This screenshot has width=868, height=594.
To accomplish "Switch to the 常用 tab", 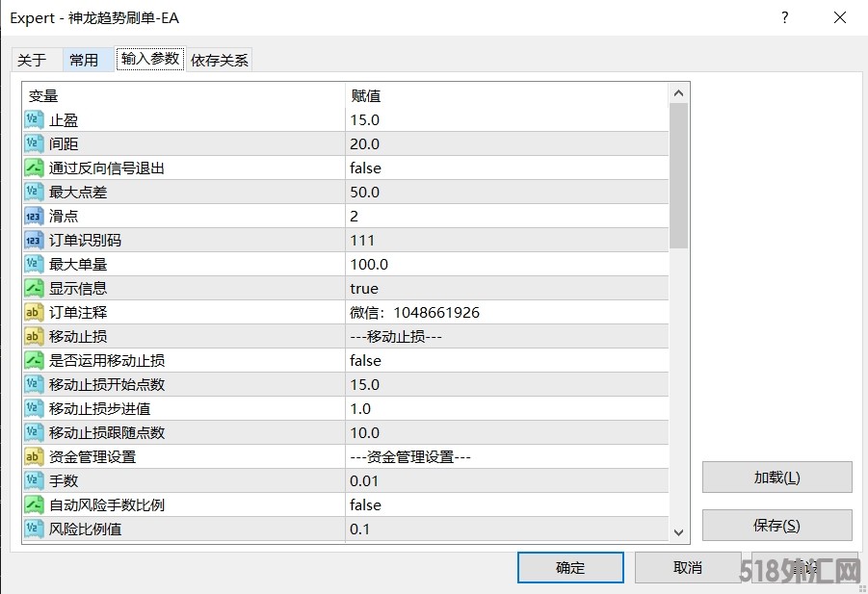I will pos(84,60).
